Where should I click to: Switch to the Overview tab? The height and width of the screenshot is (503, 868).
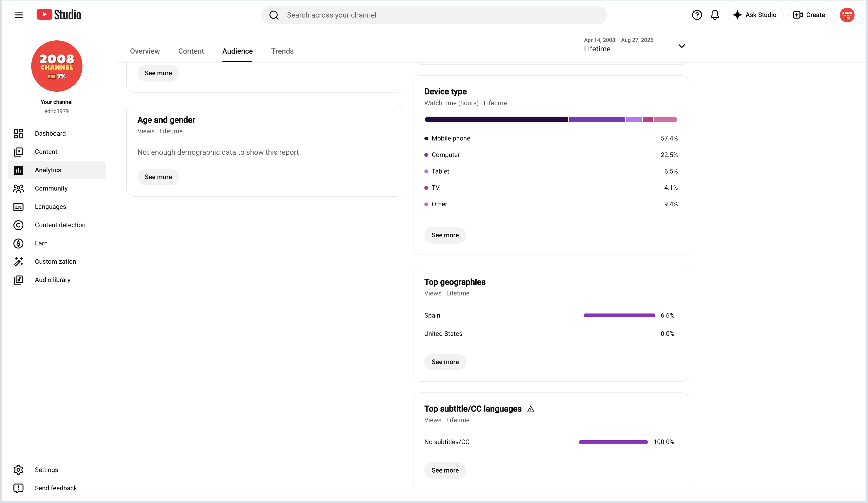[145, 51]
